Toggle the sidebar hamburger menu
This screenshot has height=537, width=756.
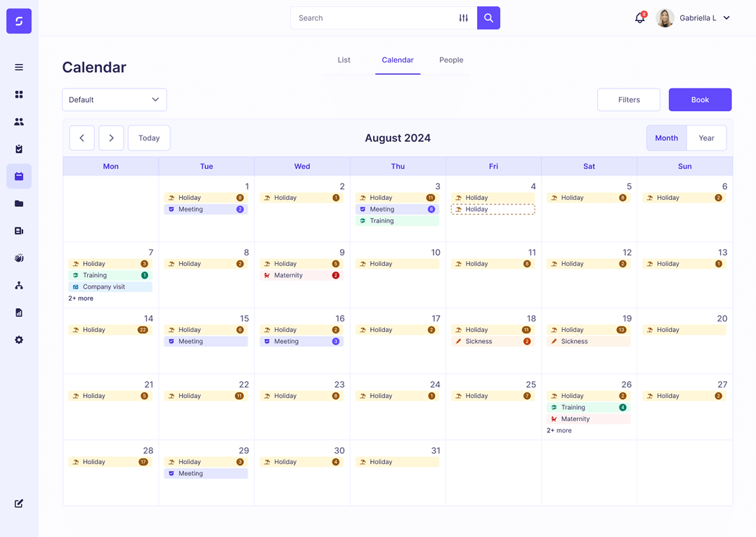[x=19, y=67]
